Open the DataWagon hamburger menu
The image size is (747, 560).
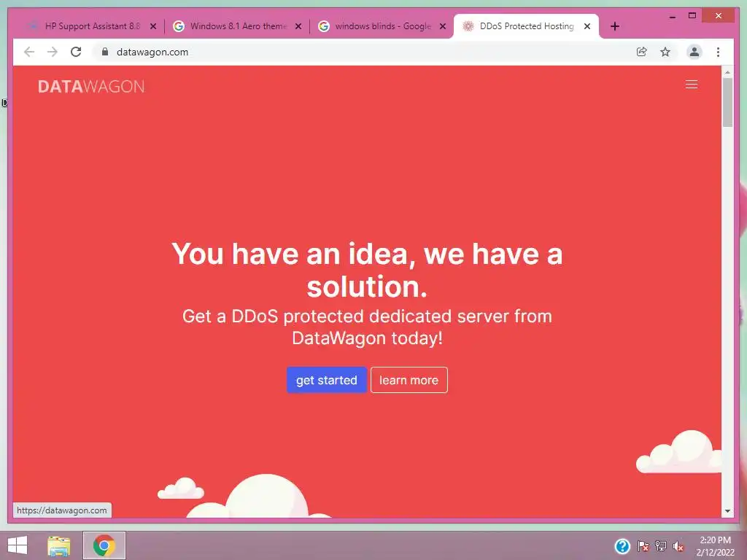click(x=692, y=85)
